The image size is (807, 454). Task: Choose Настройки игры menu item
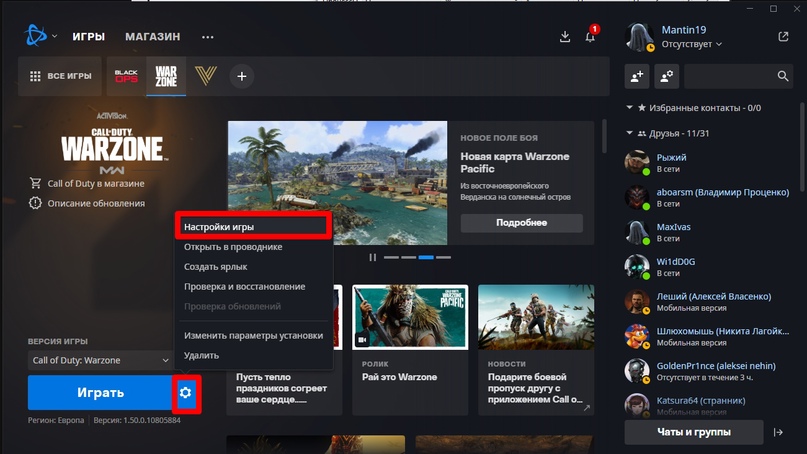point(253,226)
